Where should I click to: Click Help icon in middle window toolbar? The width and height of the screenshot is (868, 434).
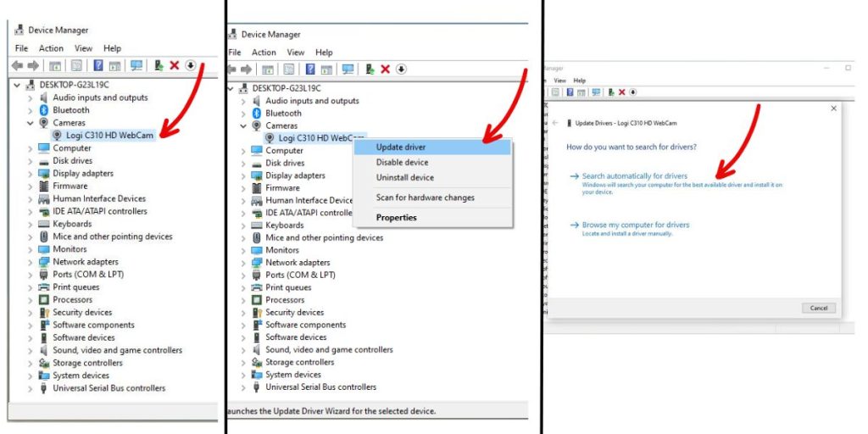pos(310,70)
